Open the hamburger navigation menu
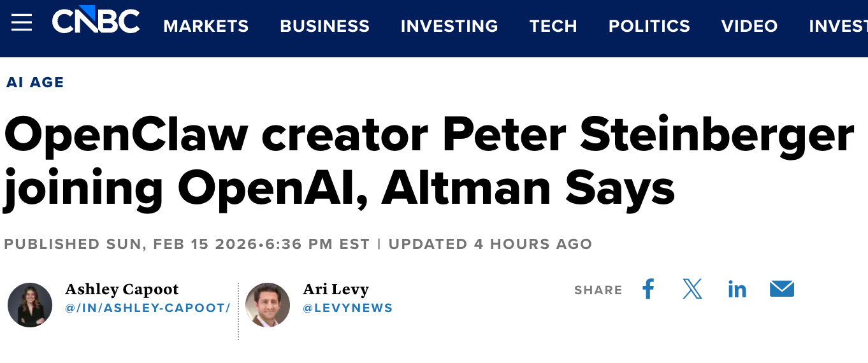This screenshot has width=868, height=363. point(22,23)
